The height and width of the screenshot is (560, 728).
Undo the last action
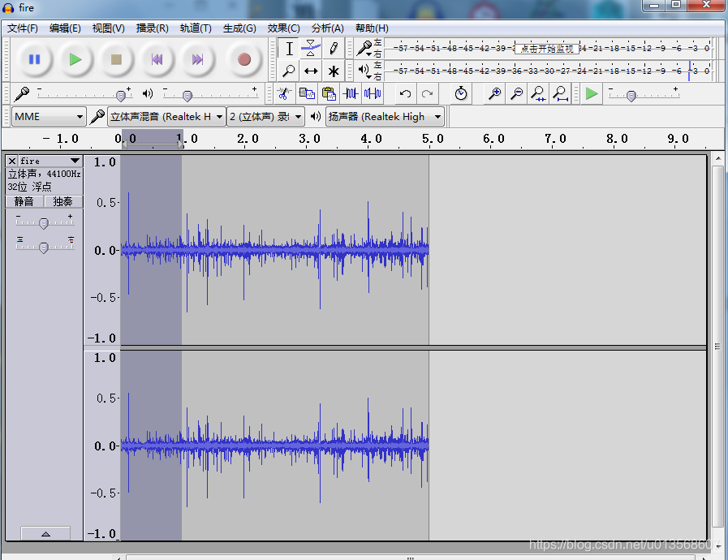point(405,94)
